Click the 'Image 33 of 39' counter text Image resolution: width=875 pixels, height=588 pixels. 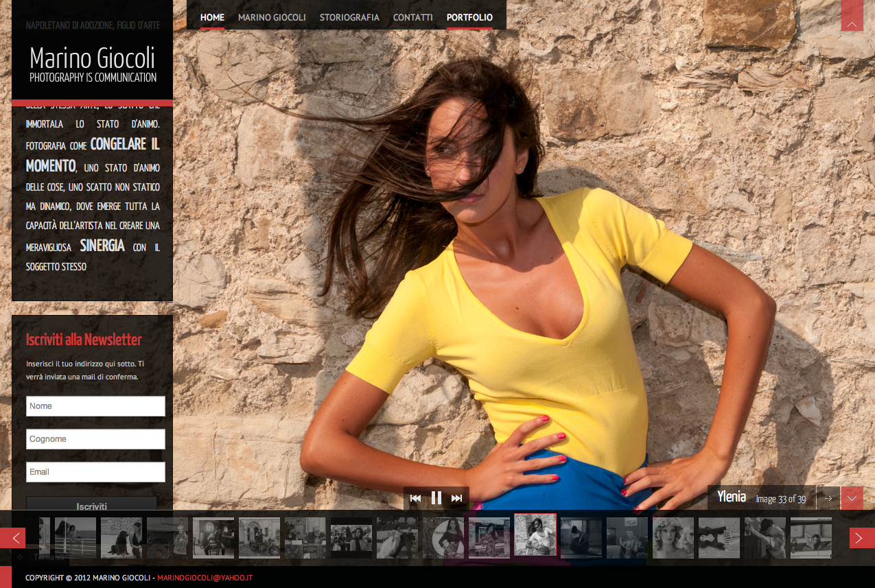click(x=781, y=499)
